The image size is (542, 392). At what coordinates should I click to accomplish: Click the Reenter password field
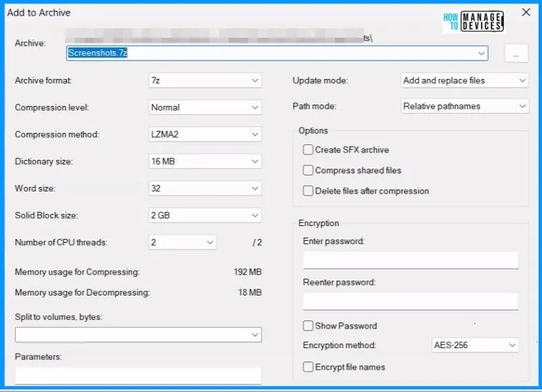(x=410, y=301)
